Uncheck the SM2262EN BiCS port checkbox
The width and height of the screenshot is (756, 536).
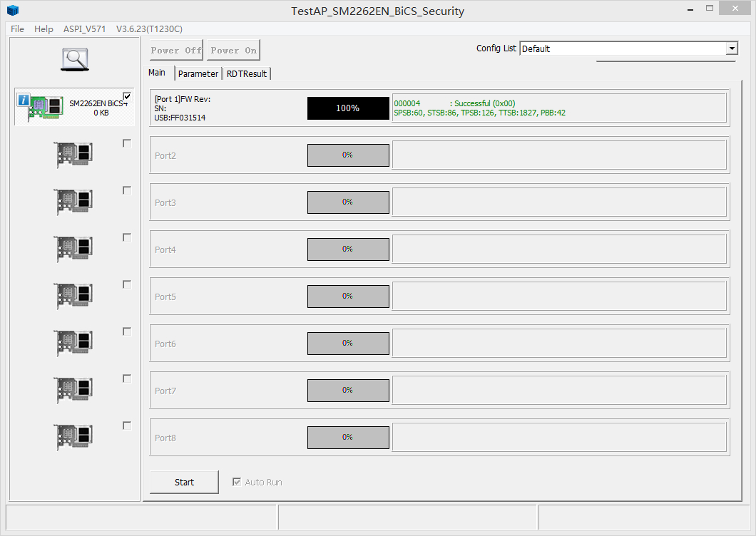pos(127,96)
